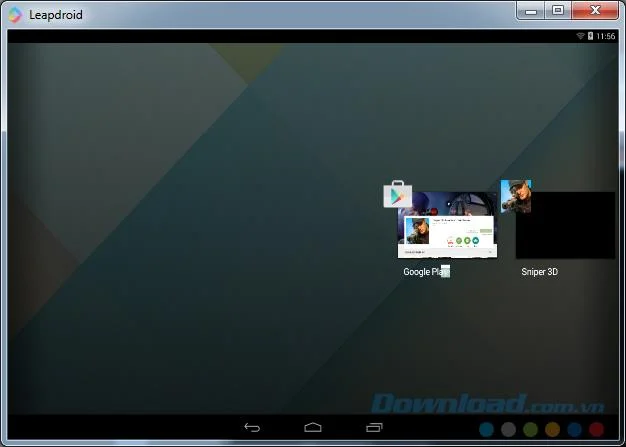
Task: Open the Google Play store icon
Action: tap(398, 194)
